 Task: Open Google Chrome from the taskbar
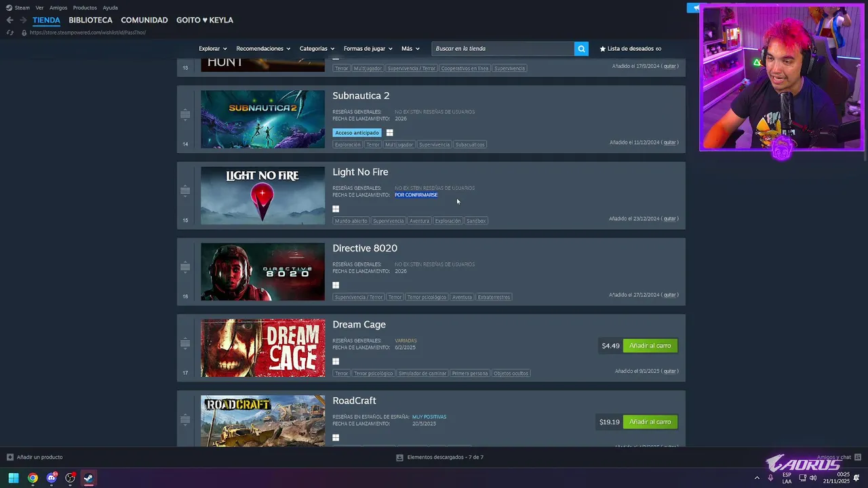[x=33, y=479]
